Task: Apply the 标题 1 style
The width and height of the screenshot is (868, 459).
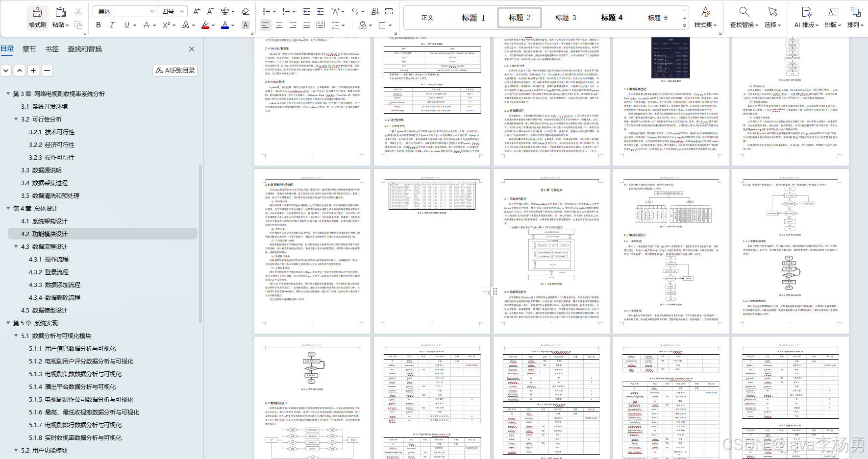Action: 473,18
